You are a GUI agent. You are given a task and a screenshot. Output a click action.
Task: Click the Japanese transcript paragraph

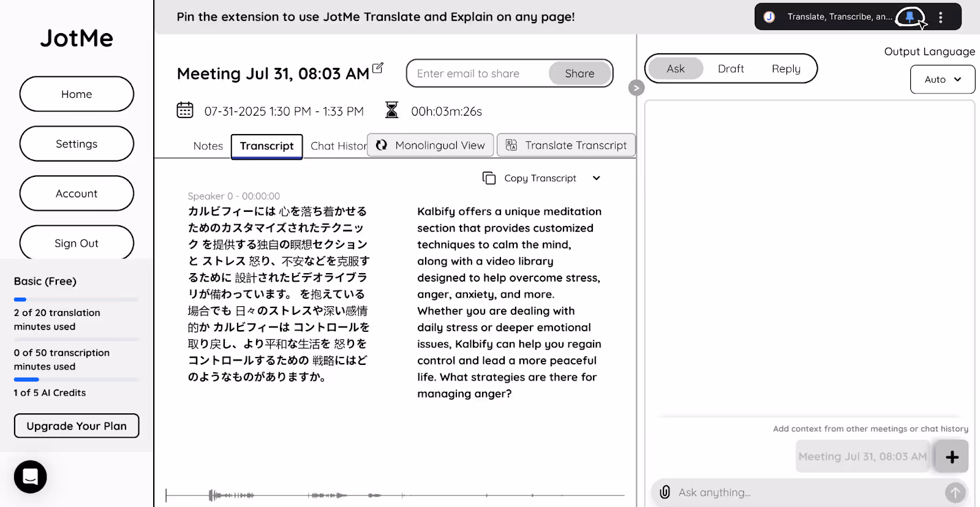click(279, 294)
